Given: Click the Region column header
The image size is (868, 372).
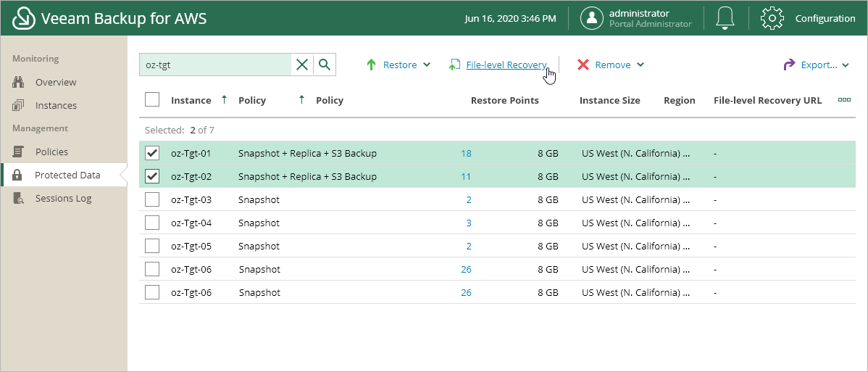Looking at the screenshot, I should pos(679,100).
